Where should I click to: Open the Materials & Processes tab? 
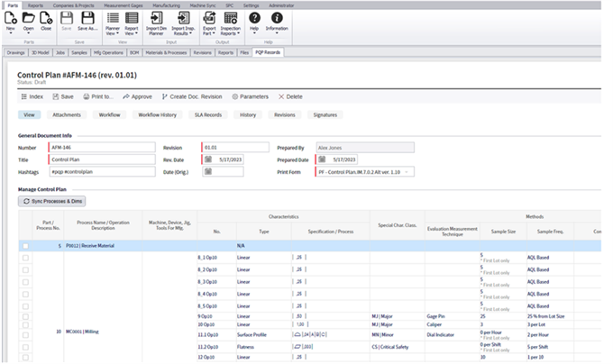point(165,52)
